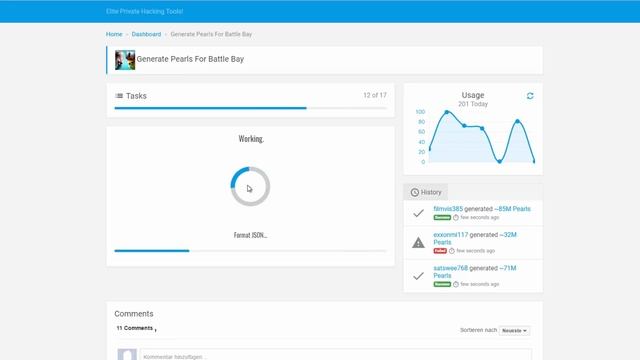Open the History tab
The image size is (640, 360).
tap(426, 192)
